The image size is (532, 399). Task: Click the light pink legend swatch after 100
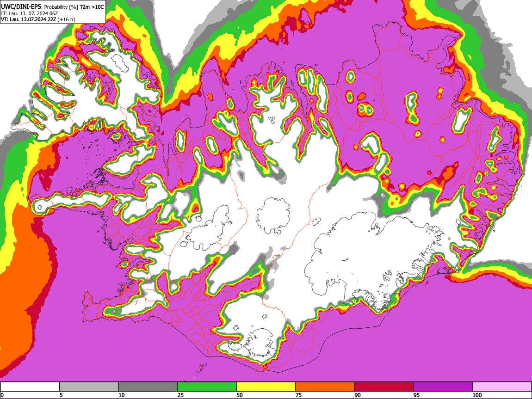502,387
